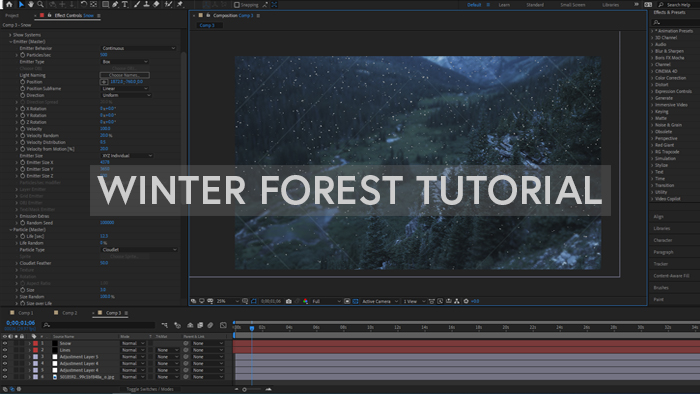Viewport: 700px width, 394px height.
Task: Switch to the Comp 1 timeline tab
Action: coord(25,313)
